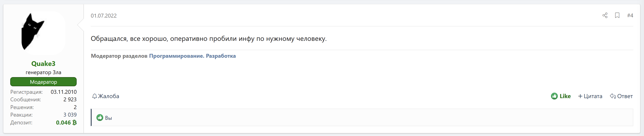Click the black cat avatar image
Screen dimensions: 644x136
(x=43, y=33)
